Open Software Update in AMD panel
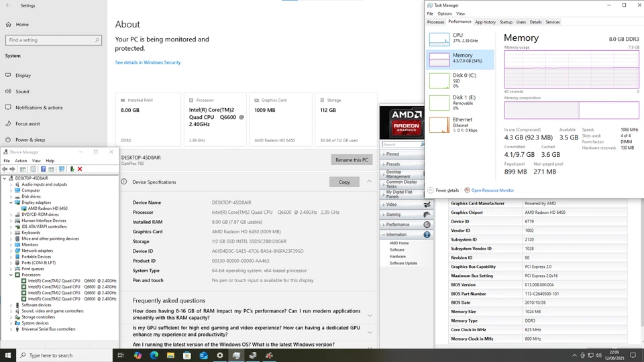The image size is (644, 362). pyautogui.click(x=403, y=263)
